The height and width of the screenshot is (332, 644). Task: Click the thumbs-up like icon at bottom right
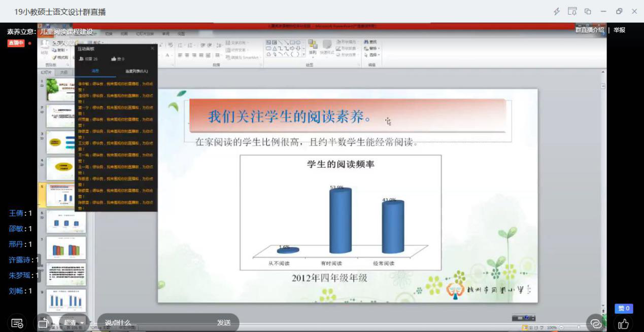[624, 323]
